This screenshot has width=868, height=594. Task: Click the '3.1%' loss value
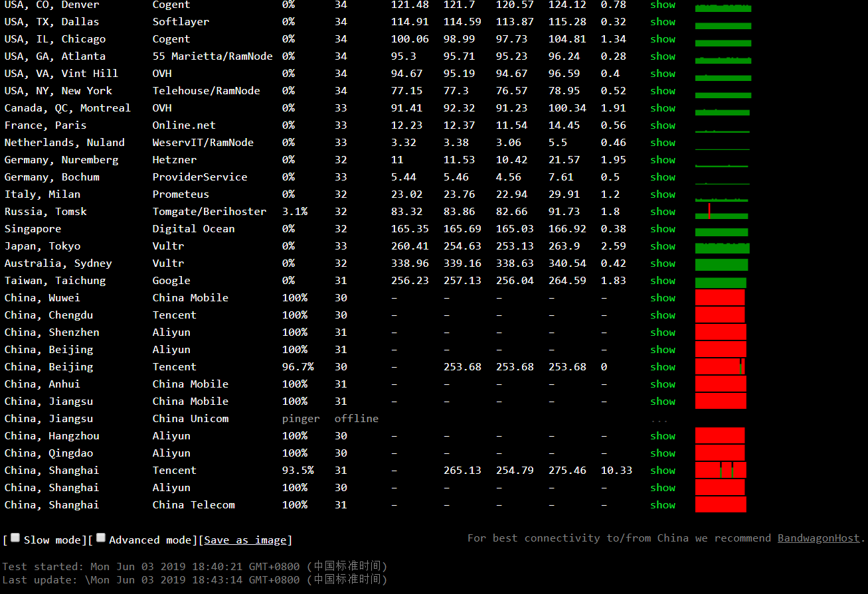point(295,212)
